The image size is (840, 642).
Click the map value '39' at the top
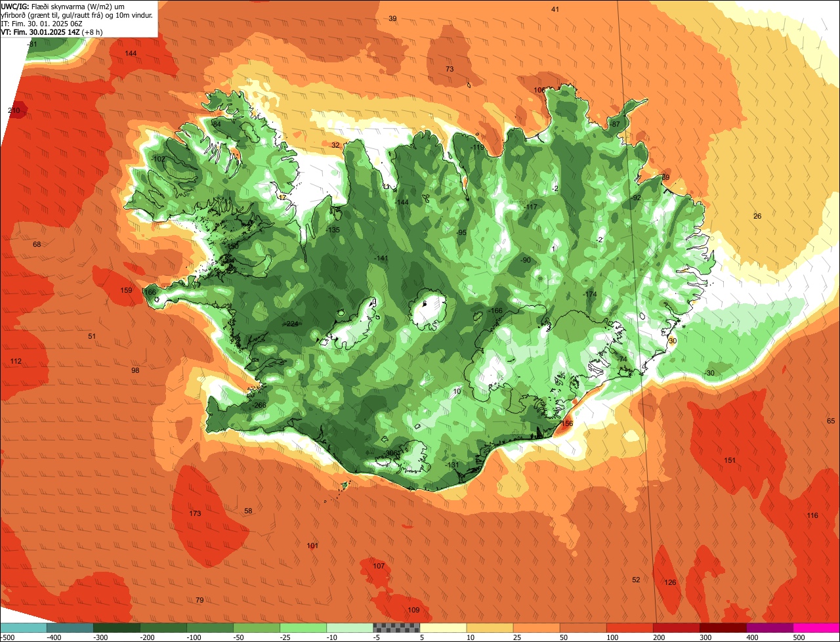[392, 18]
